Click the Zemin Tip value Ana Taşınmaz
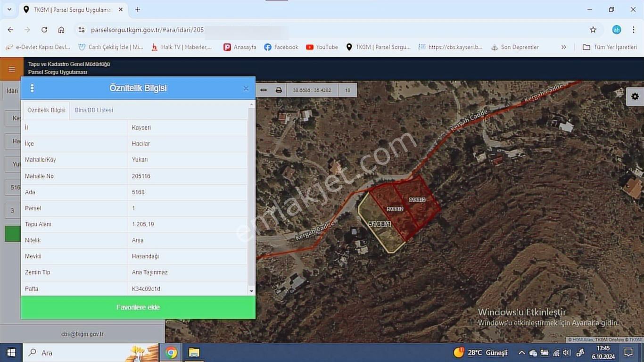The width and height of the screenshot is (644, 362). 150,272
